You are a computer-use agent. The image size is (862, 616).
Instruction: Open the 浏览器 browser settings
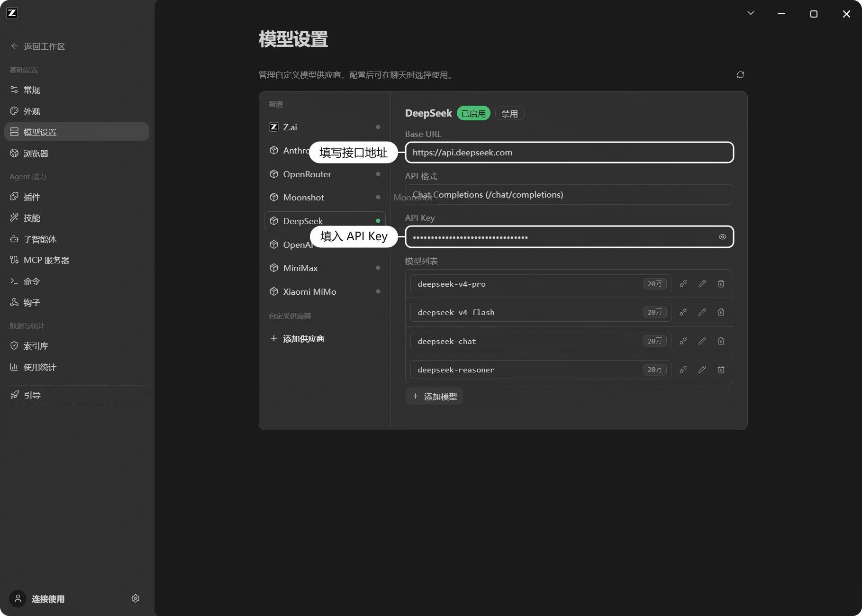[76, 154]
